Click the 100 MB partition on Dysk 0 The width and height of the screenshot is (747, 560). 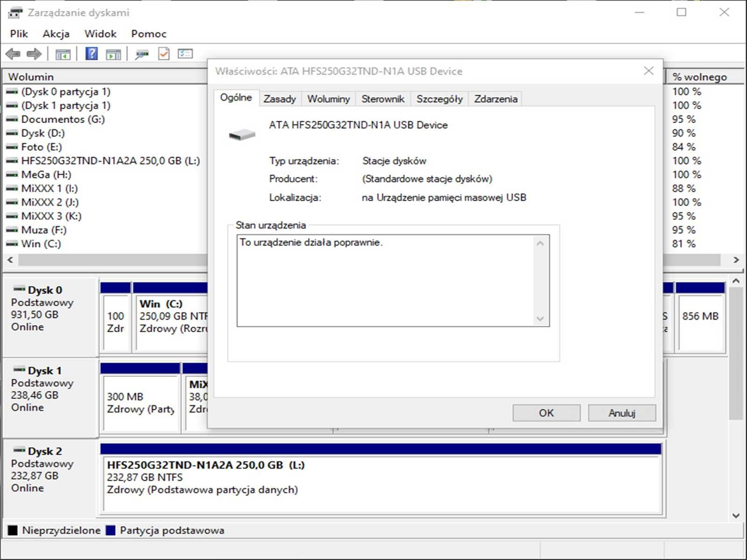(x=115, y=317)
